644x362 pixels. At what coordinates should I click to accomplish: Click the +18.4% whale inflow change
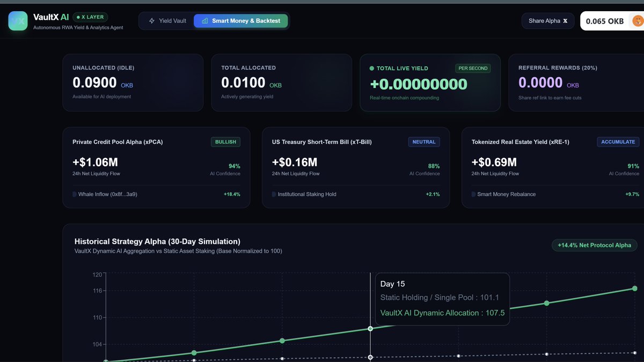pos(232,194)
